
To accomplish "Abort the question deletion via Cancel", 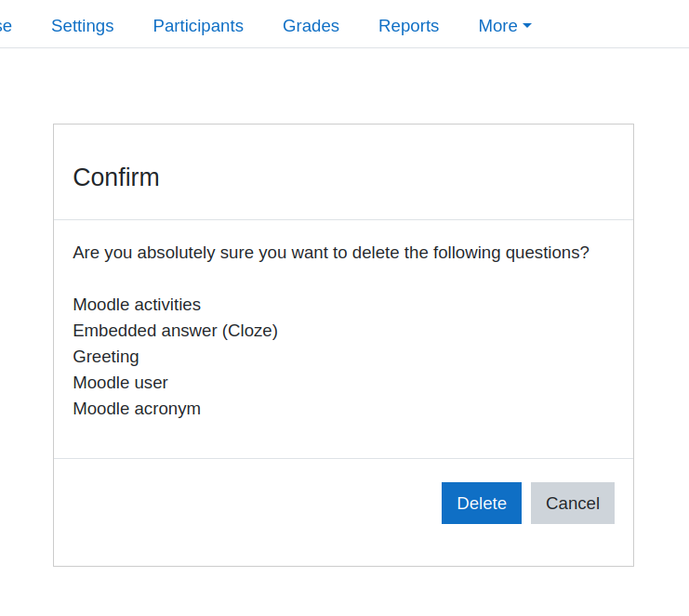I will 573,504.
